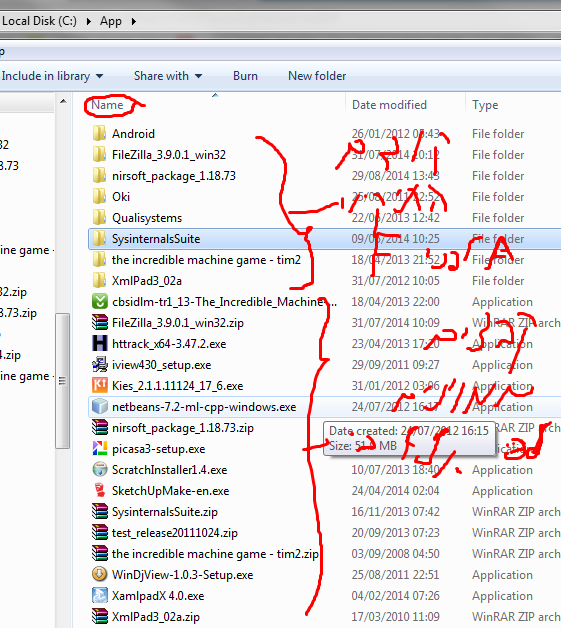Create a New folder
The height and width of the screenshot is (628, 561).
(317, 76)
